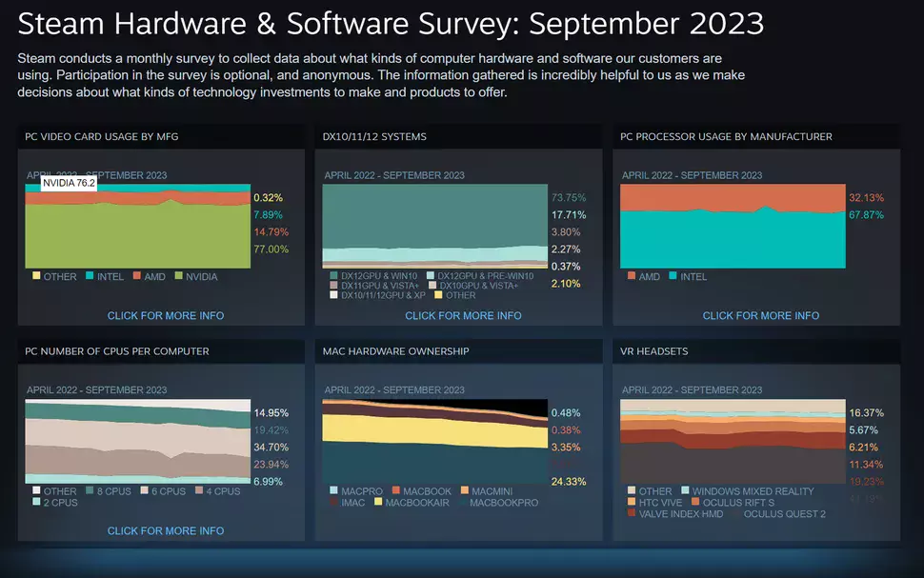
Task: Click the "DX10/11/12 SYSTEMS" card header
Action: 374,137
